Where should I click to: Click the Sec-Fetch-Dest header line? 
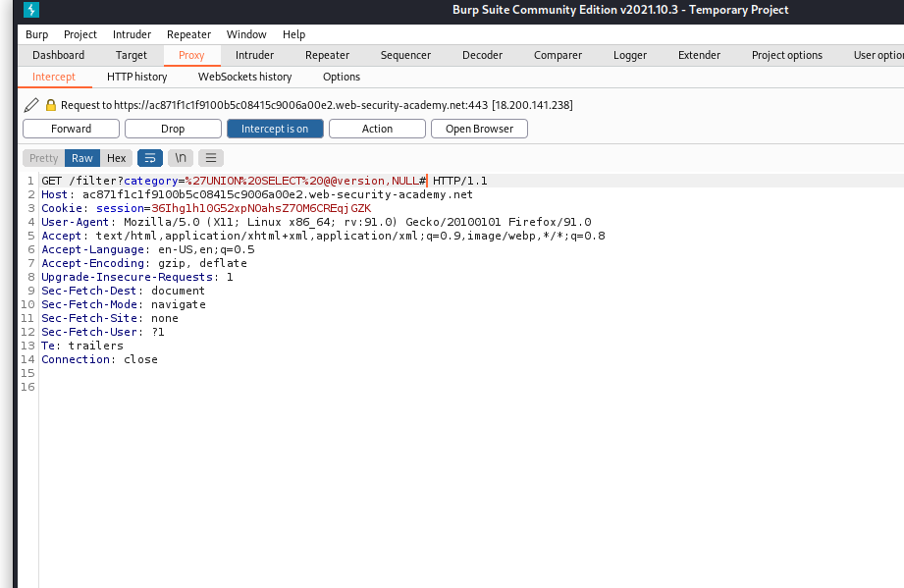pos(124,292)
